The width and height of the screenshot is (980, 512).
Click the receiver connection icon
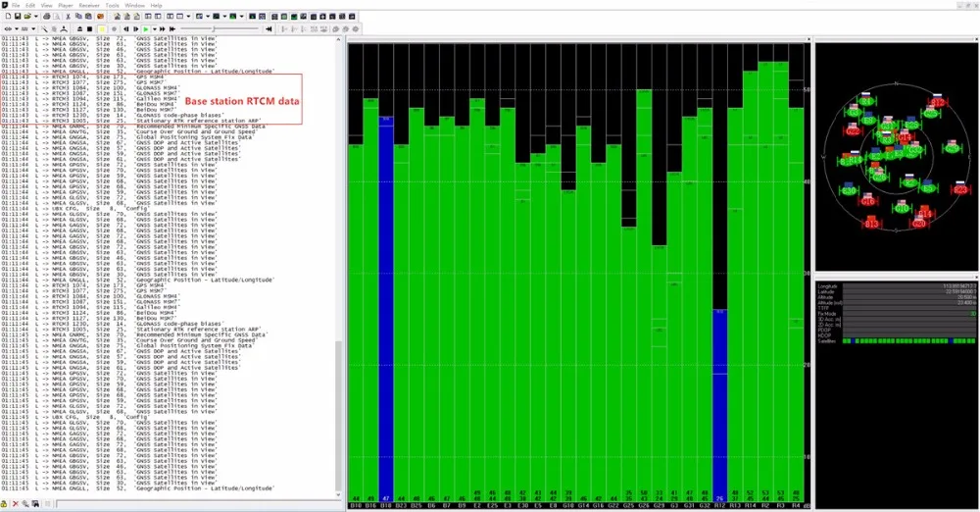pos(8,28)
